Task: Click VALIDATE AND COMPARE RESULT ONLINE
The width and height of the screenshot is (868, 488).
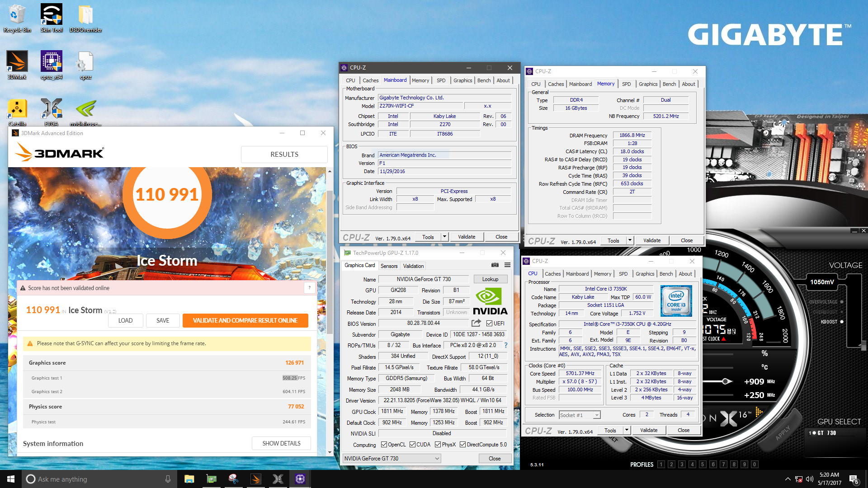Action: click(x=245, y=320)
